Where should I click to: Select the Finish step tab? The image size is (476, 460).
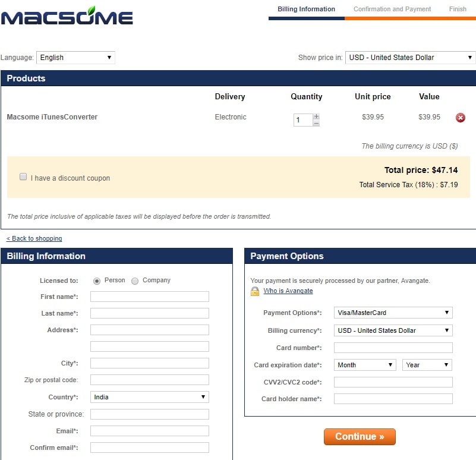[458, 9]
